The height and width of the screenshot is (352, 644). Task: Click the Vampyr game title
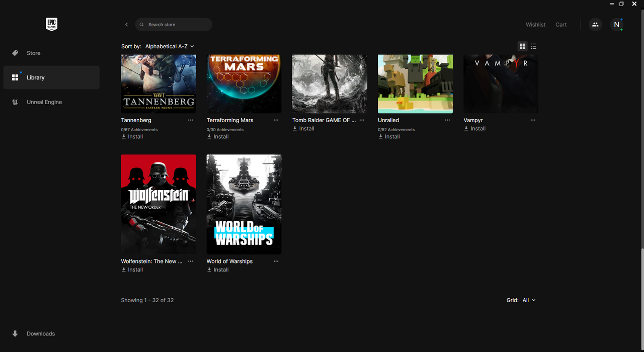point(473,120)
